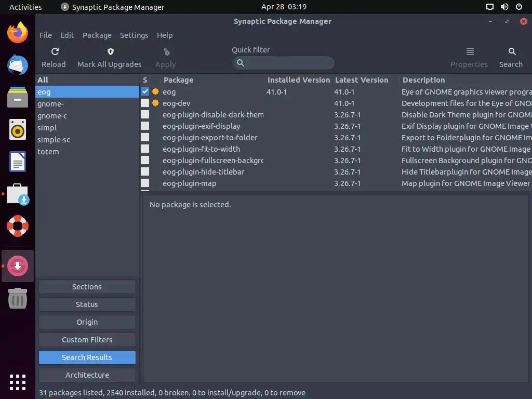Open the Settings menu
The width and height of the screenshot is (532, 399).
134,35
